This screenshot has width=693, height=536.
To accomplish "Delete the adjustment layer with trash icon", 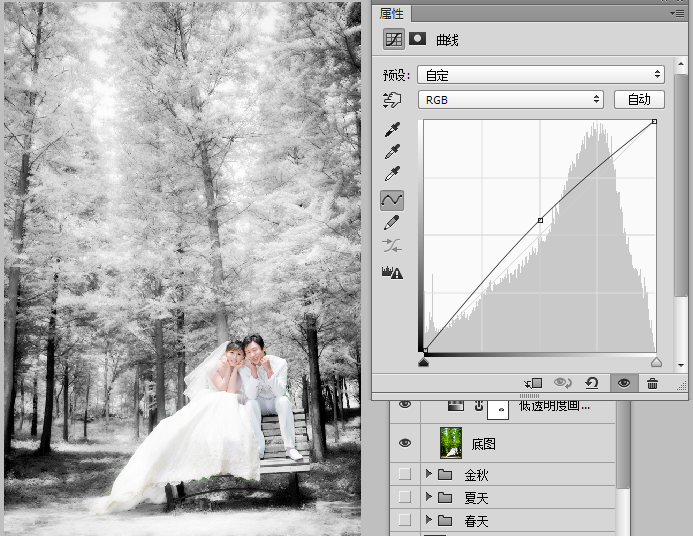I will tap(652, 383).
